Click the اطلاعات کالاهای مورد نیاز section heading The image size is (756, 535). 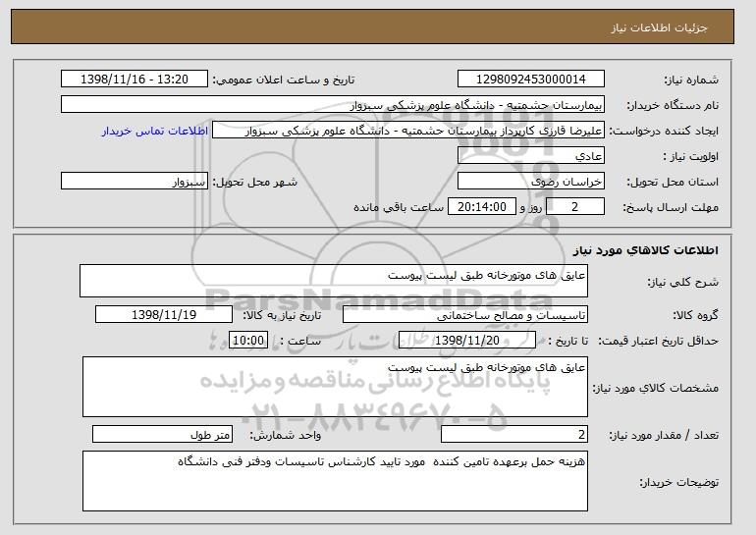[x=646, y=250]
